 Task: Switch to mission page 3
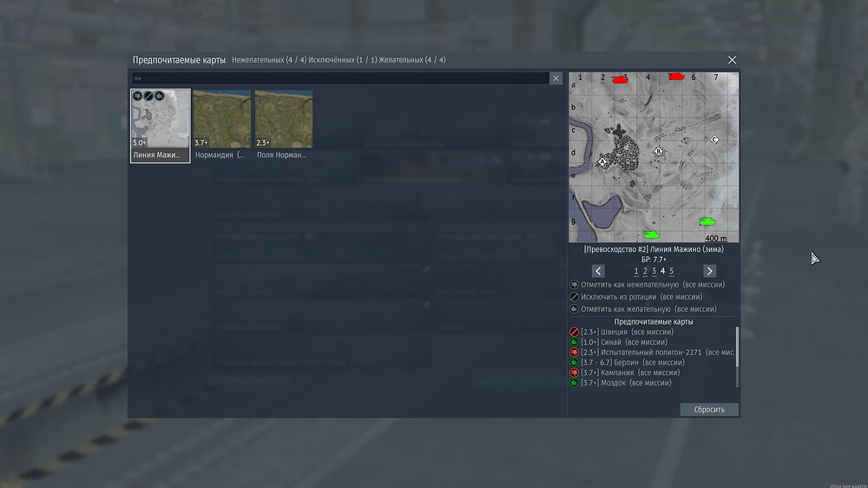click(654, 271)
